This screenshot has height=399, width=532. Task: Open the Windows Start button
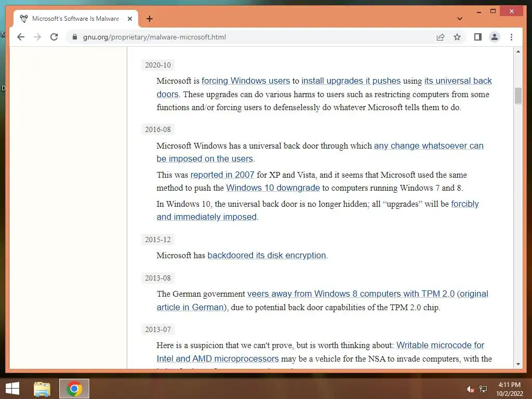point(12,389)
